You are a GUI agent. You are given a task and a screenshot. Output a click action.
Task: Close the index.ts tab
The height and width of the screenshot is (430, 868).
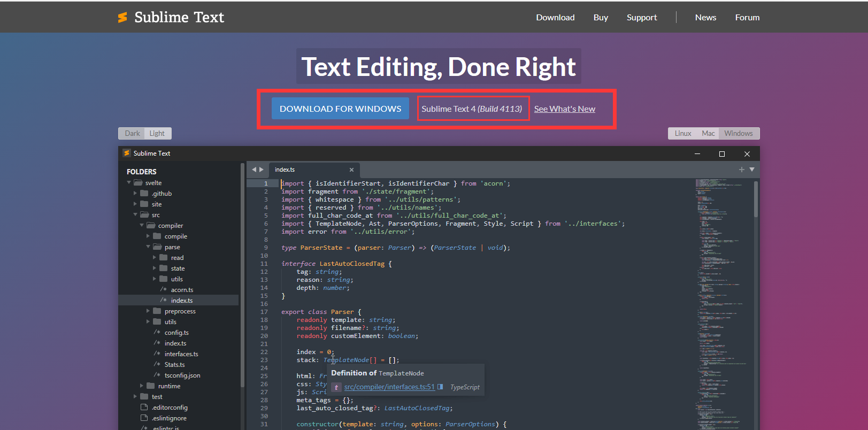351,170
